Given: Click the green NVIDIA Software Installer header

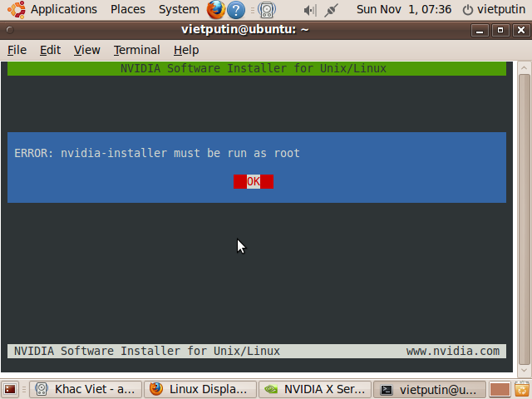Looking at the screenshot, I should click(257, 68).
